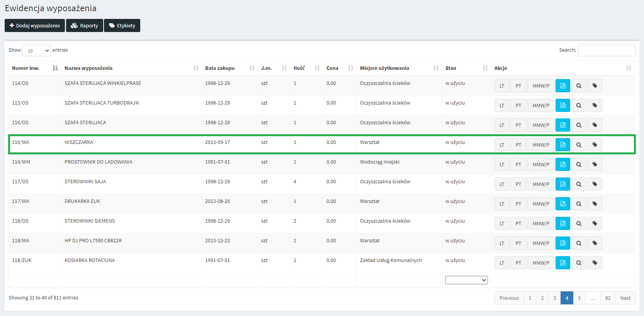Open the Raporty section

tap(85, 25)
